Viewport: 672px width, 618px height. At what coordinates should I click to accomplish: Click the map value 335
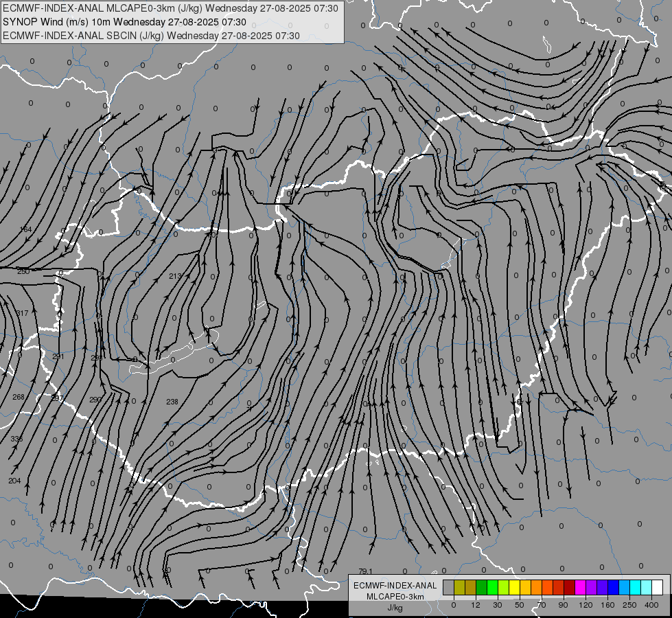tap(16, 439)
